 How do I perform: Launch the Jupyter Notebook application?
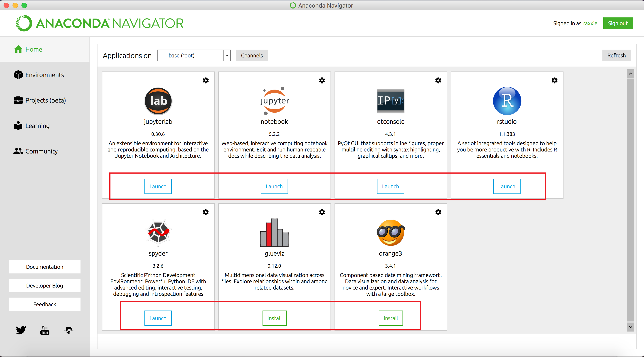(x=274, y=186)
